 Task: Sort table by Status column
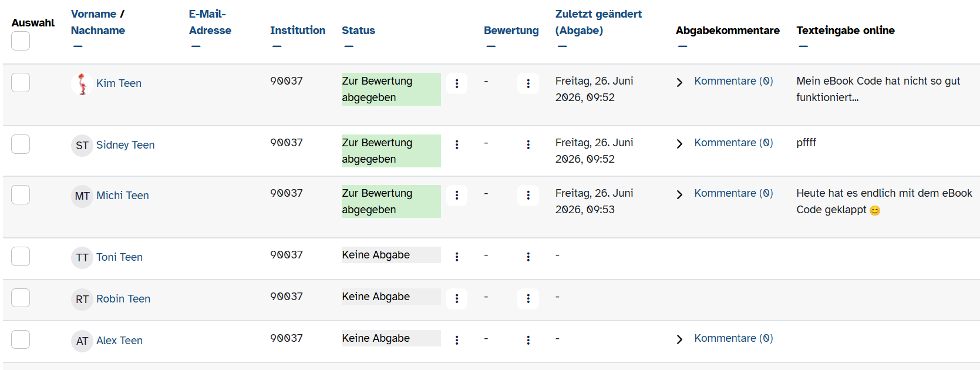pos(358,31)
